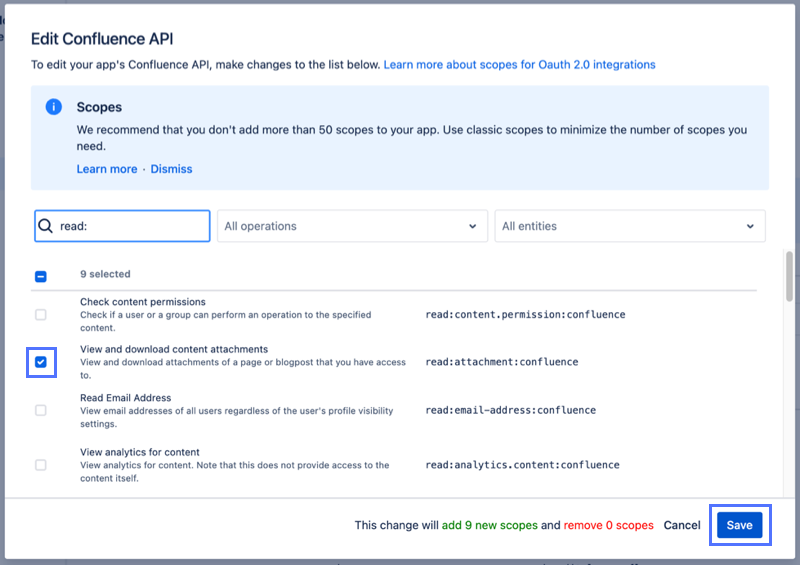Click the remove 0 scopes text
800x565 pixels.
tap(609, 525)
